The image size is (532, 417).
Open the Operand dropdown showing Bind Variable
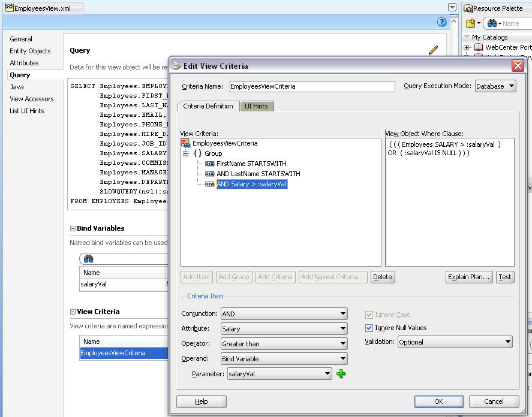[x=284, y=358]
